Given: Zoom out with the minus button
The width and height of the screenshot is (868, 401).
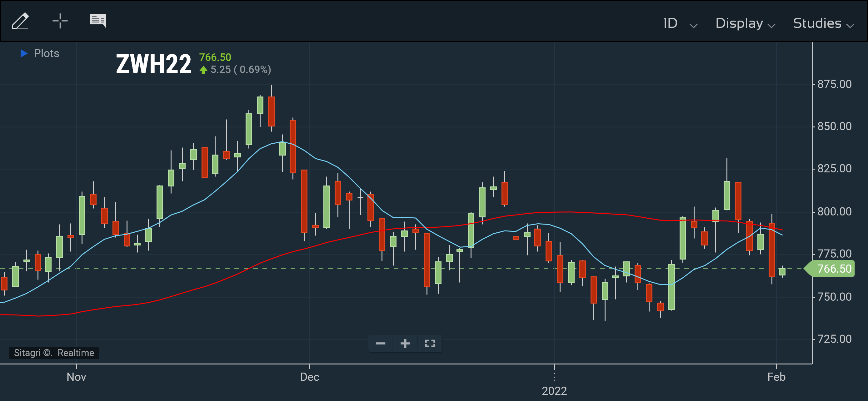Looking at the screenshot, I should click(x=381, y=344).
